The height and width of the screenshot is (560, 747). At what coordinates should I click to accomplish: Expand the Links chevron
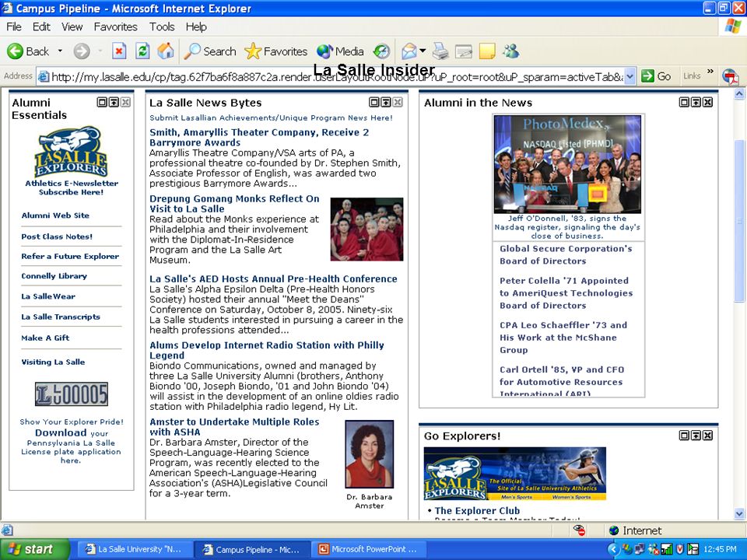(x=710, y=72)
